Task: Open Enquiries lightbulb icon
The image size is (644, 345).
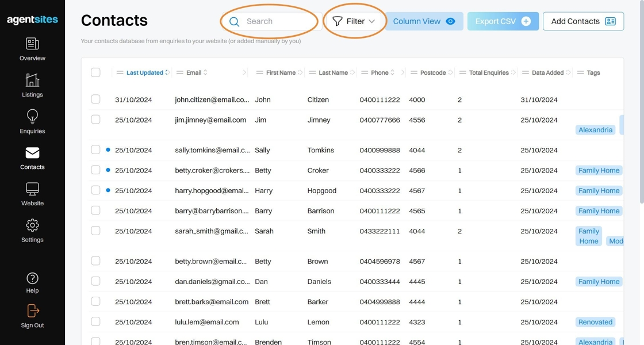Action: tap(32, 117)
